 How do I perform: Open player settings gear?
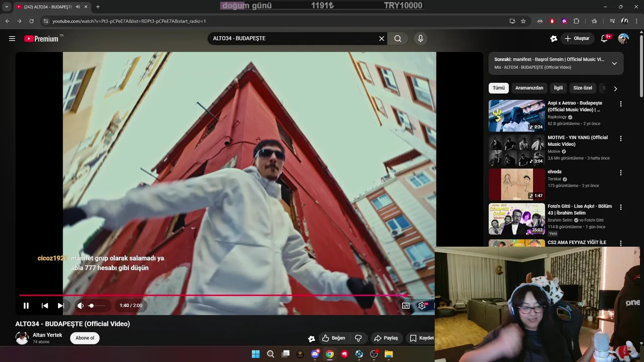point(422,305)
